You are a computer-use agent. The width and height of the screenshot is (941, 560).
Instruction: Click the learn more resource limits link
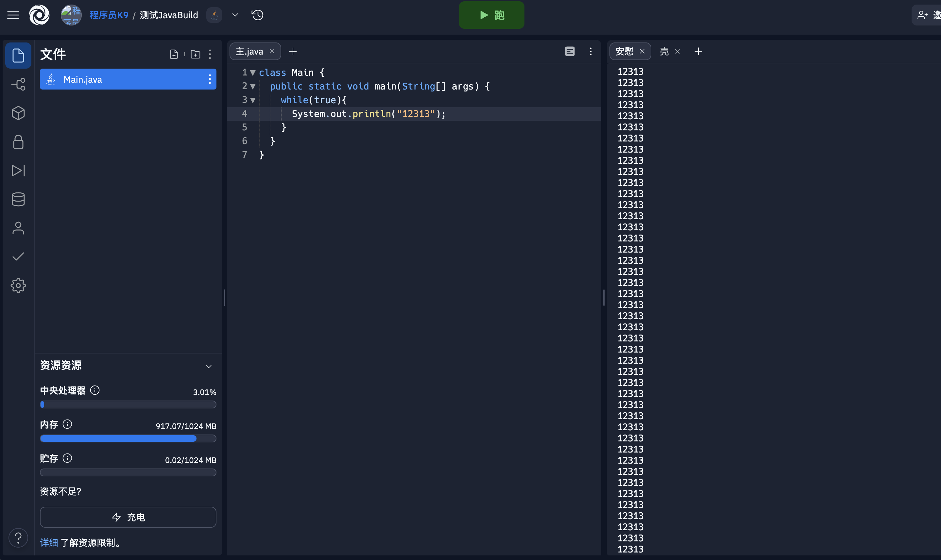(49, 543)
